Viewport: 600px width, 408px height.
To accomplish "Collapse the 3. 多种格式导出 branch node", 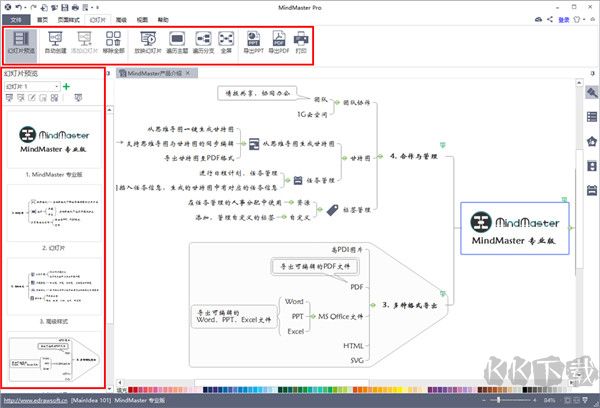I will coord(373,305).
